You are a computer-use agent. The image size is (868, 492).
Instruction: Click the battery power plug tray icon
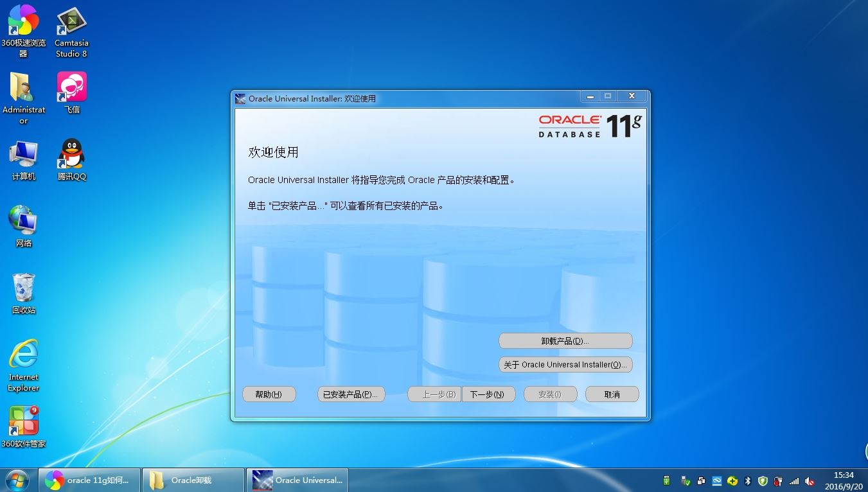click(778, 481)
